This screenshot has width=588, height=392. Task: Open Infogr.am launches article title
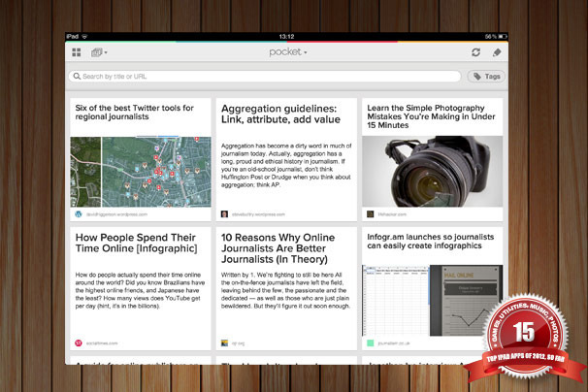click(x=431, y=242)
